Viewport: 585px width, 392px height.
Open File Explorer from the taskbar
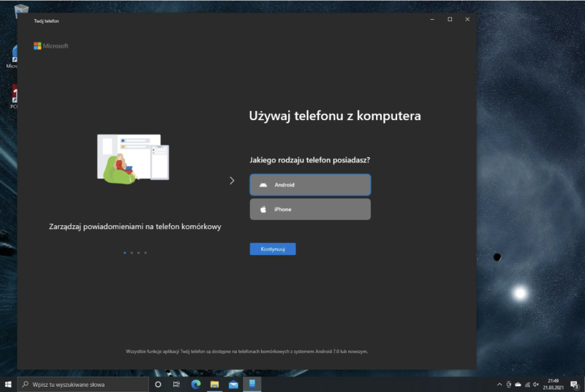215,384
